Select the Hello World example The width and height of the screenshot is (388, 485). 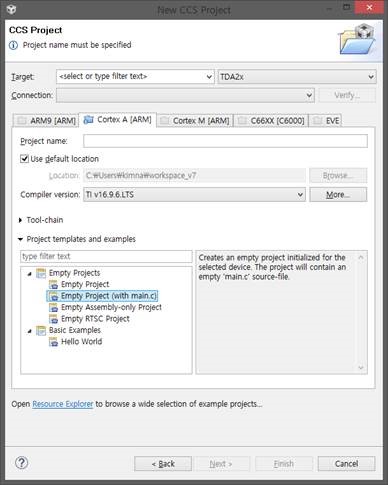pyautogui.click(x=81, y=342)
